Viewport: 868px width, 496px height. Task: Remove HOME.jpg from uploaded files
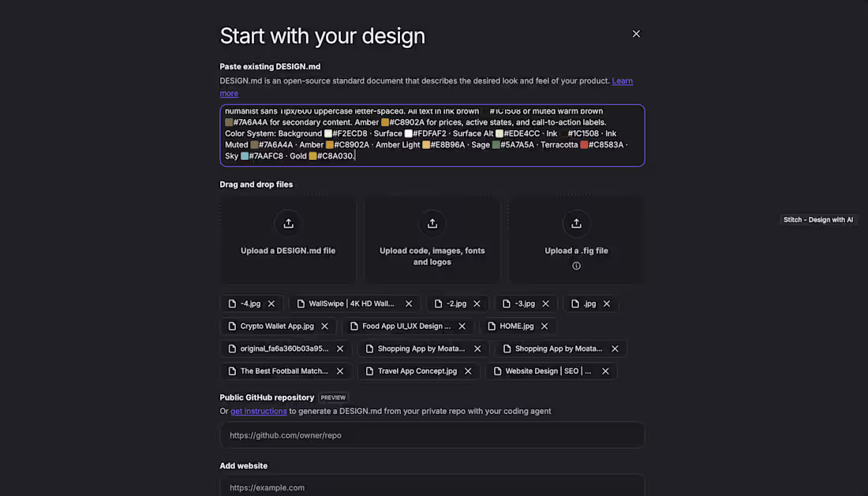tap(544, 326)
